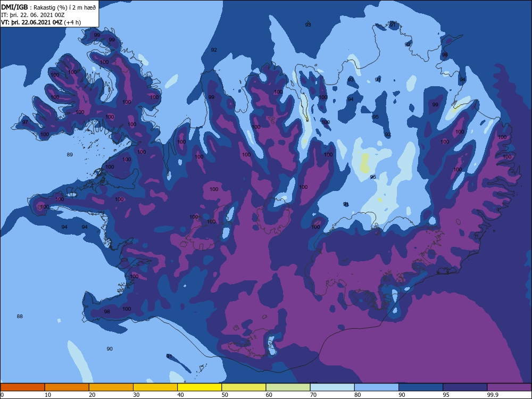Click the '99.9' legend scale label

(x=493, y=395)
